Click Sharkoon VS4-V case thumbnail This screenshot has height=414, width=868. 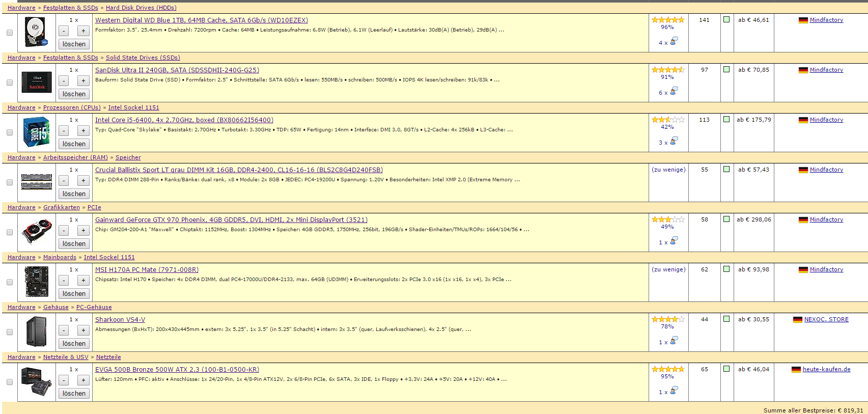pos(37,332)
